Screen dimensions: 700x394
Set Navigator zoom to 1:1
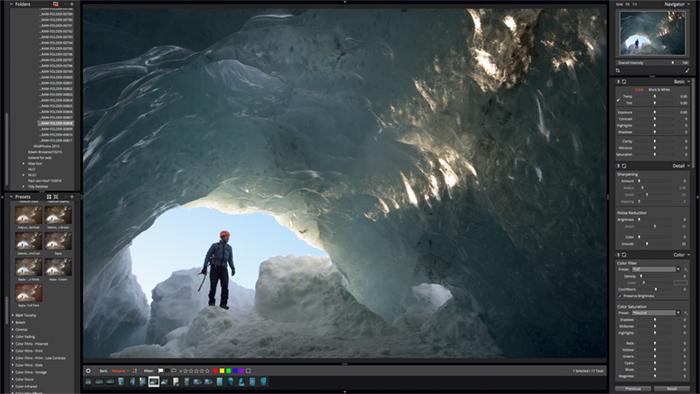click(634, 4)
